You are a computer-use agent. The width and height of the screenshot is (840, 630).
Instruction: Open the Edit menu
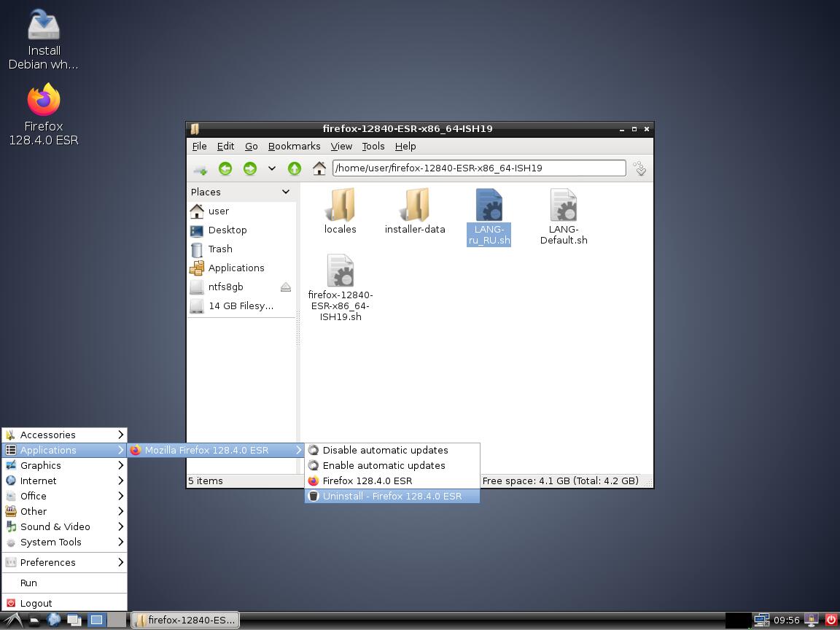click(225, 147)
